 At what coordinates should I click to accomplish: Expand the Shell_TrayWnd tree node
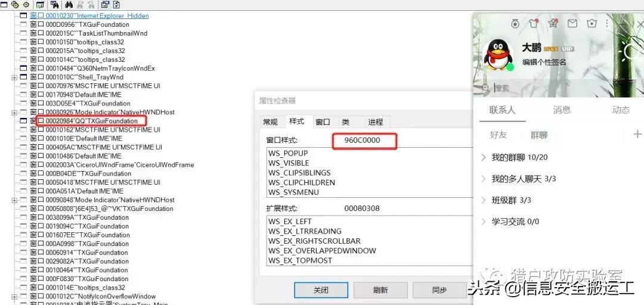click(14, 77)
